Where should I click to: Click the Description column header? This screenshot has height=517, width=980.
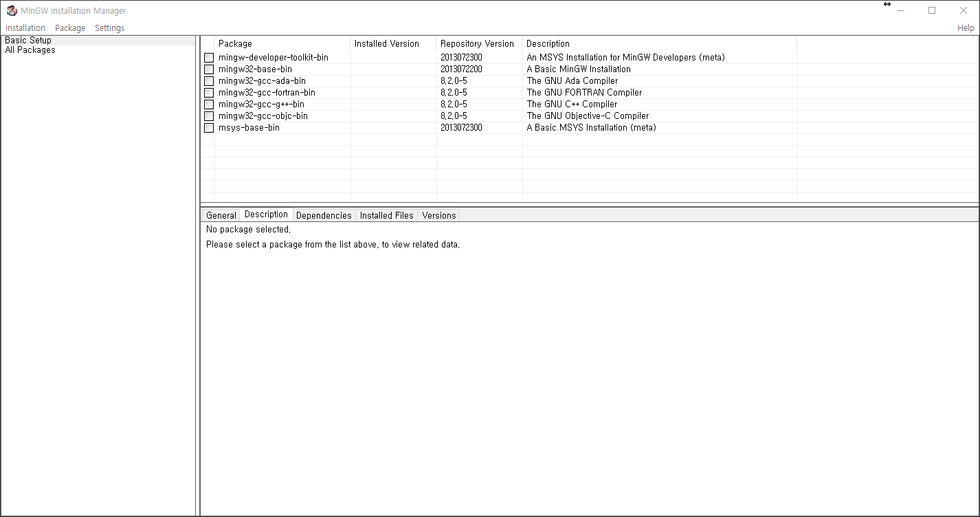pyautogui.click(x=659, y=44)
